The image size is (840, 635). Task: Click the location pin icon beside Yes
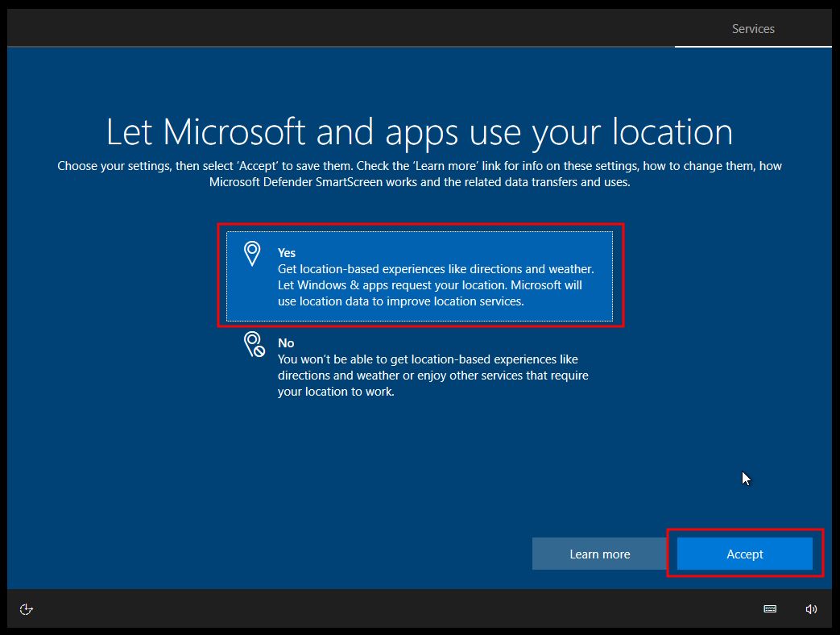252,254
